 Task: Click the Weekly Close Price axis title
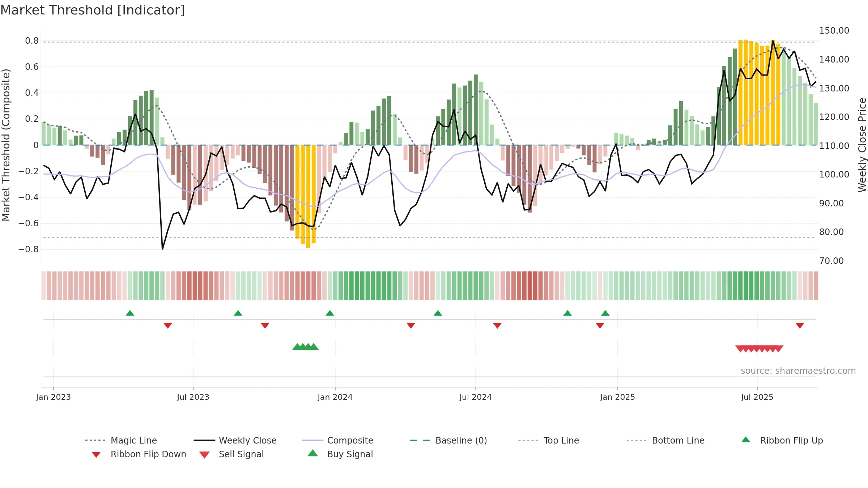(862, 145)
